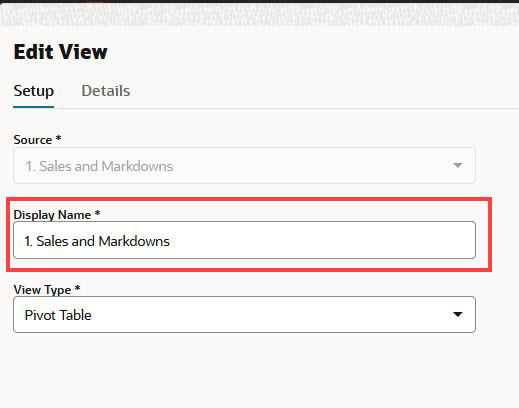Click the required asterisk next to Display Name
Viewport: 519px width, 408px height.
(97, 213)
